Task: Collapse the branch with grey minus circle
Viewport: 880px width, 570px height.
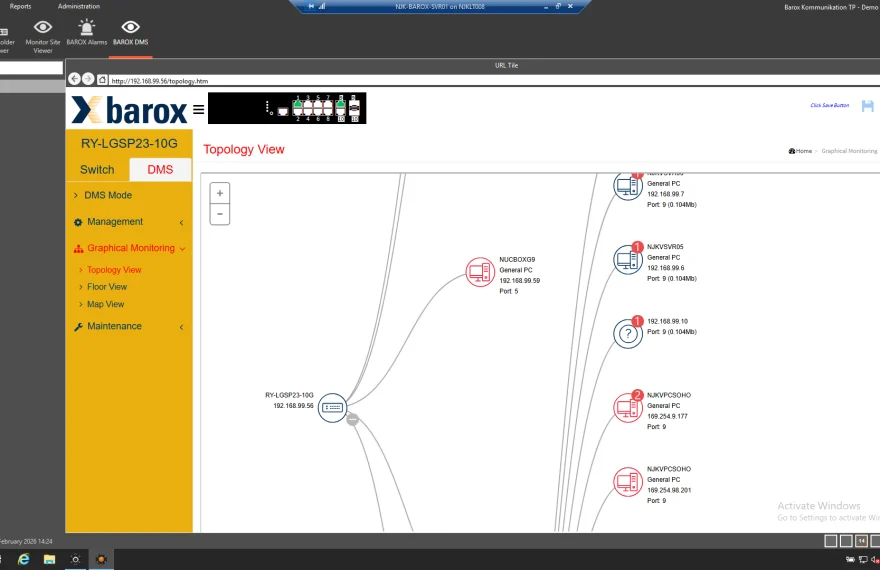Action: (352, 419)
